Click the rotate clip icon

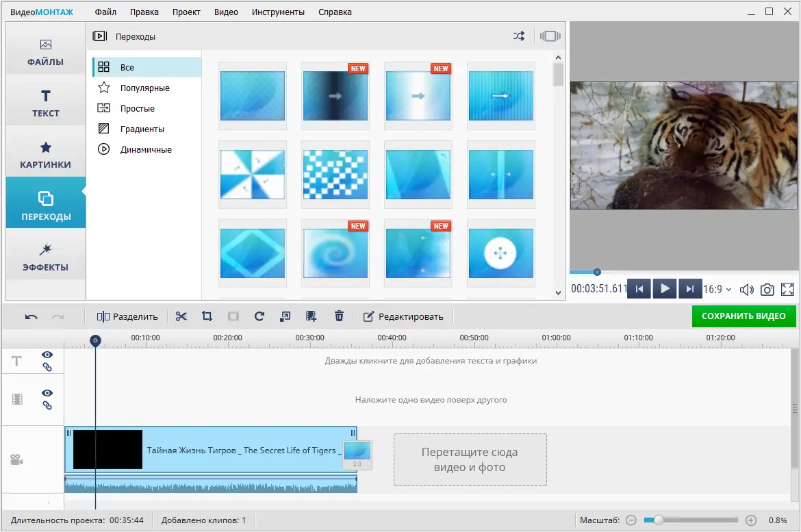point(259,316)
